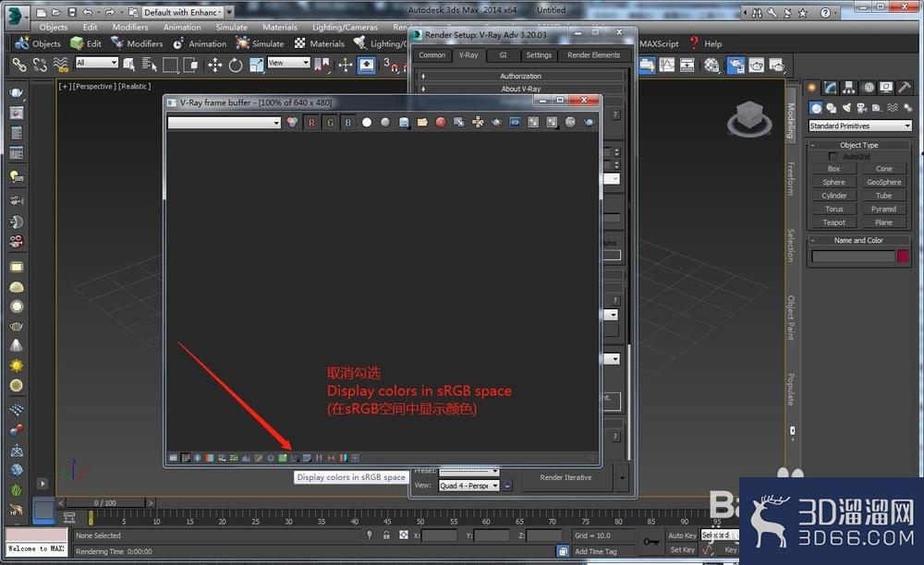The image size is (924, 565).
Task: Toggle the Set Key button
Action: [x=683, y=549]
